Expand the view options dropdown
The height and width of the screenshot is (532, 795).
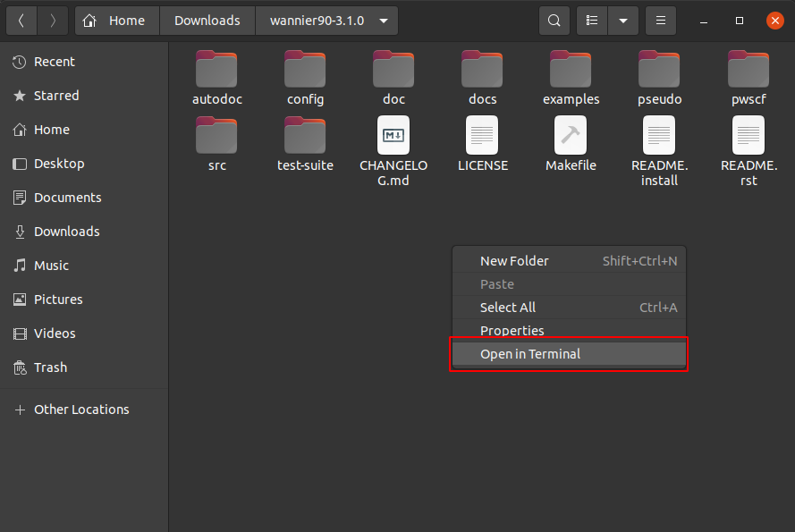click(623, 20)
